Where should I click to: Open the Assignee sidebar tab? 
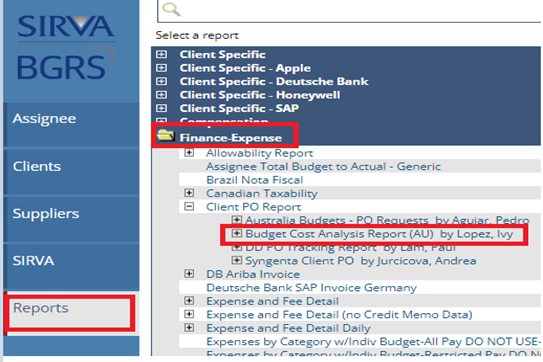tap(71, 125)
